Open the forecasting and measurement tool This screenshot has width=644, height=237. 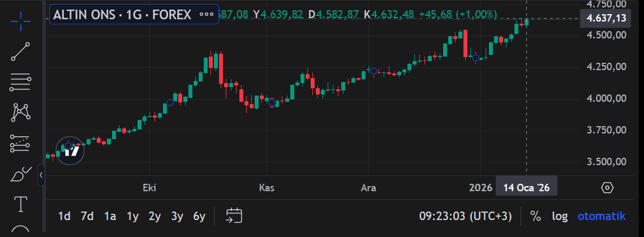click(x=21, y=143)
